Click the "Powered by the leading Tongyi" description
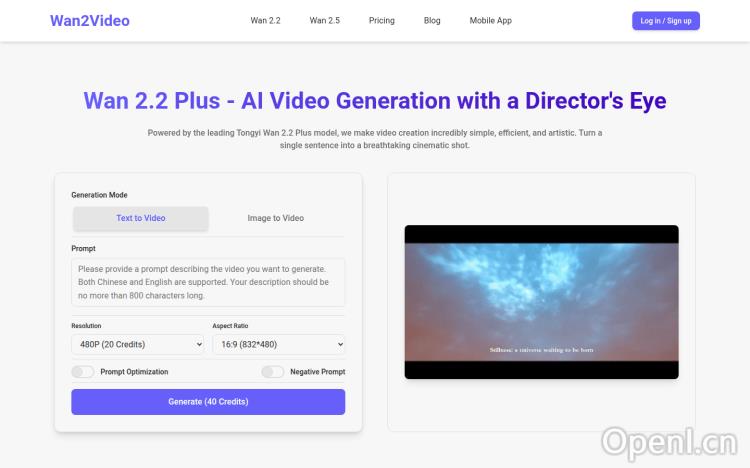 tap(375, 139)
